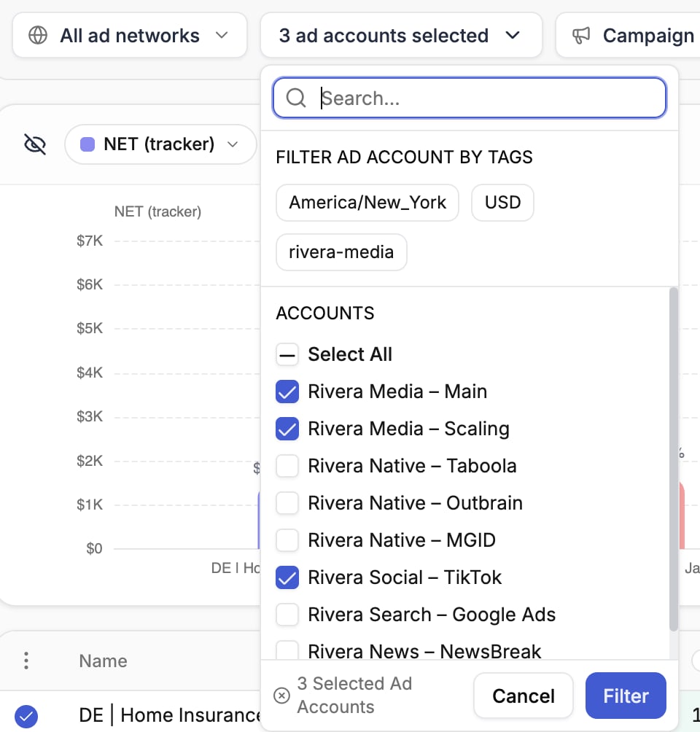Toggle the Select All checkbox

(287, 354)
